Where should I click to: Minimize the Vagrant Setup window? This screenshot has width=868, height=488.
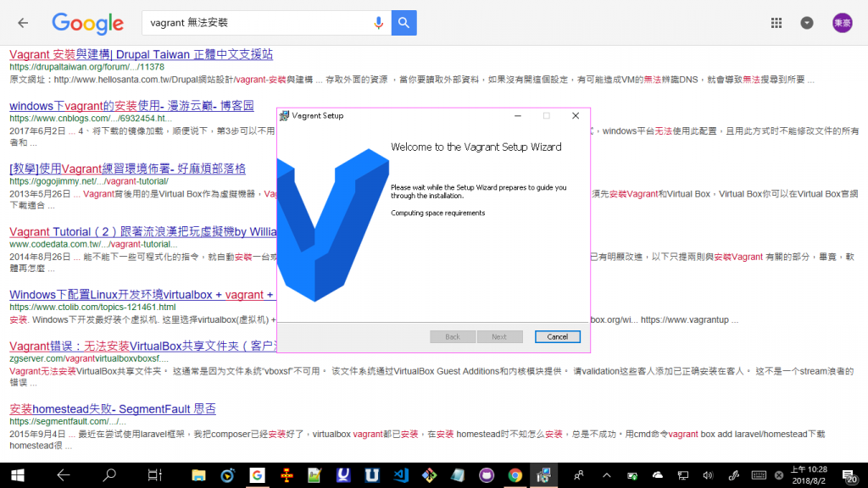click(518, 115)
